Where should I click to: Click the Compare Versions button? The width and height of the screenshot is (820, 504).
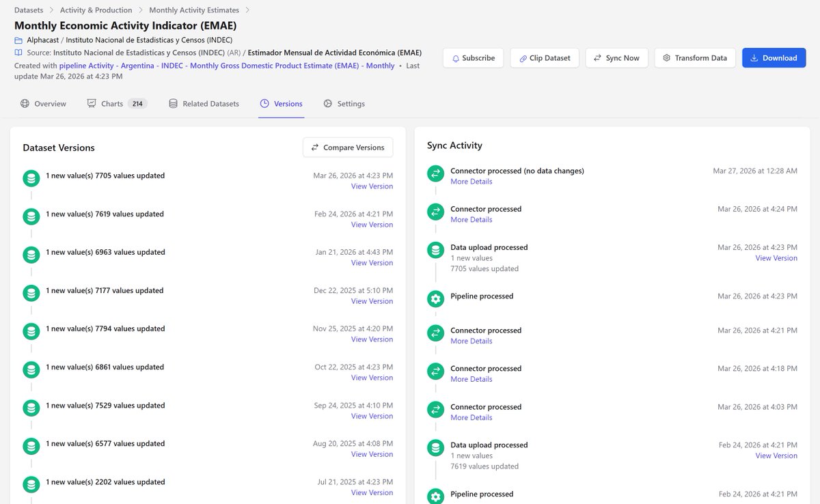coord(348,148)
